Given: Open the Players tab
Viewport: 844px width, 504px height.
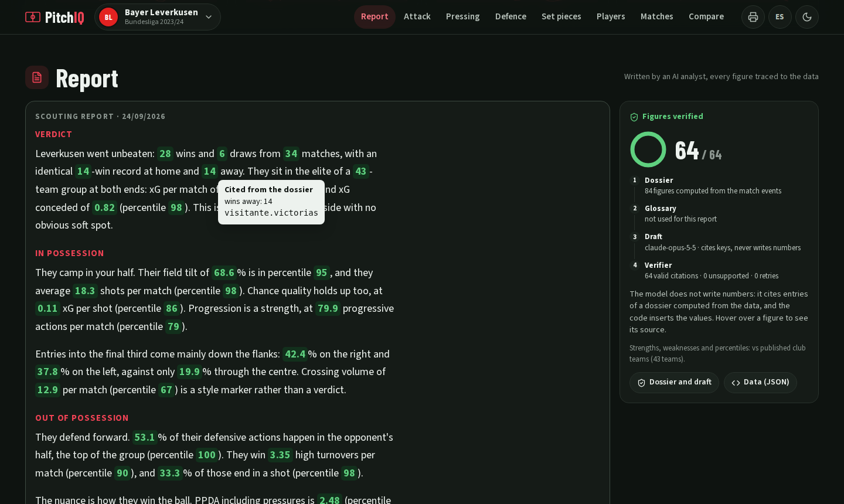Looking at the screenshot, I should coord(611,16).
